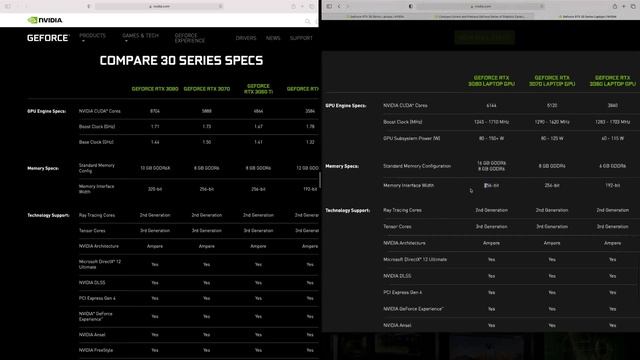The image size is (640, 360).
Task: Expand the Games & Tech dropdown arrow
Action: 126,41
